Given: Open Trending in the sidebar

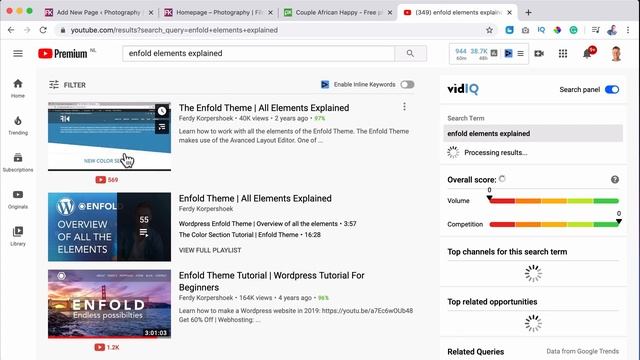Looking at the screenshot, I should [x=18, y=125].
